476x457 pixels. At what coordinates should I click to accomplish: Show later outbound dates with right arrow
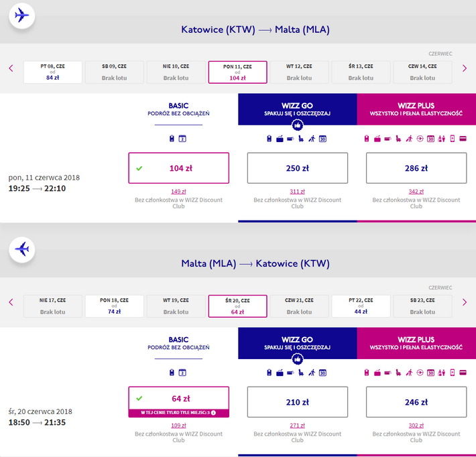click(x=464, y=68)
